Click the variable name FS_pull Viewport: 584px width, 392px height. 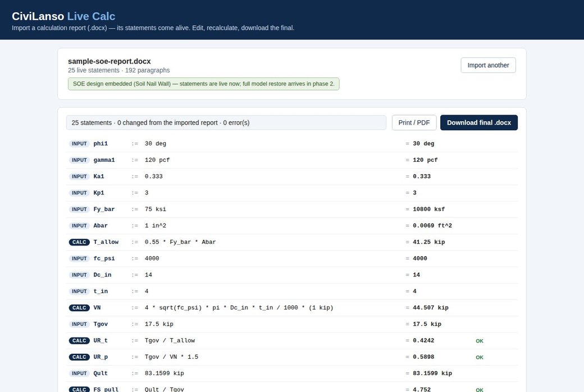[106, 389]
